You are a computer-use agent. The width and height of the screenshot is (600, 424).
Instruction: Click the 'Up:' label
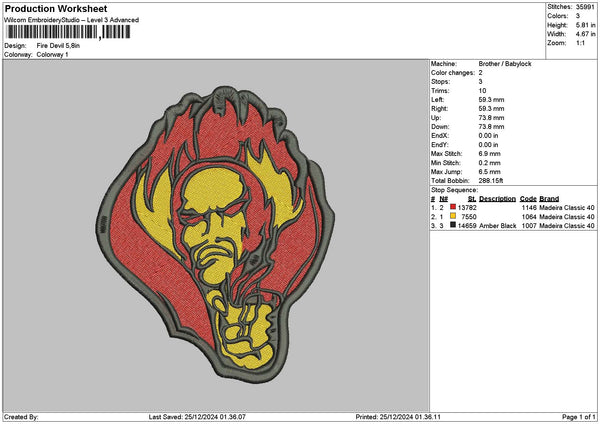point(436,117)
